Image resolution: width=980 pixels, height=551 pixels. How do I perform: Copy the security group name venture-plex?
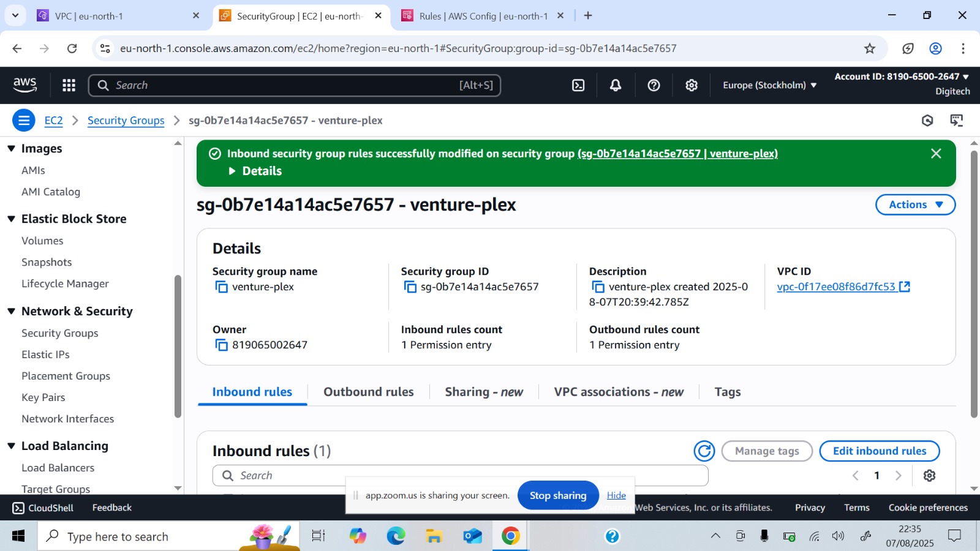click(x=221, y=287)
